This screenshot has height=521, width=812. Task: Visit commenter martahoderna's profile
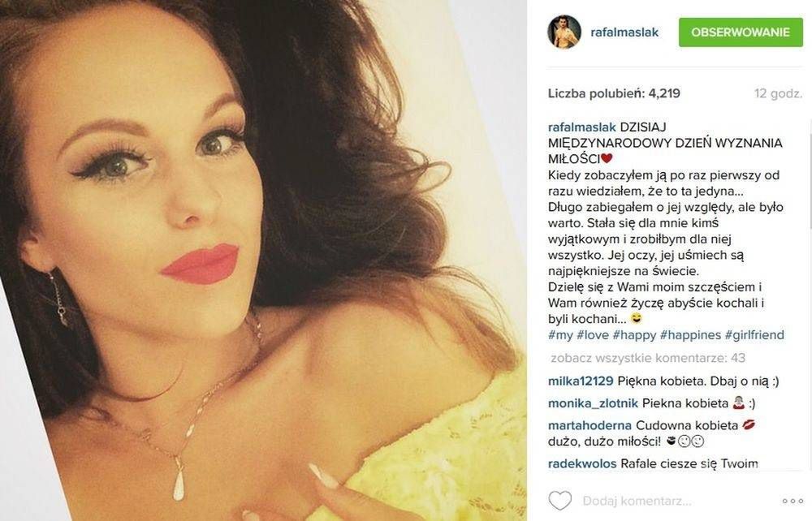pos(590,426)
